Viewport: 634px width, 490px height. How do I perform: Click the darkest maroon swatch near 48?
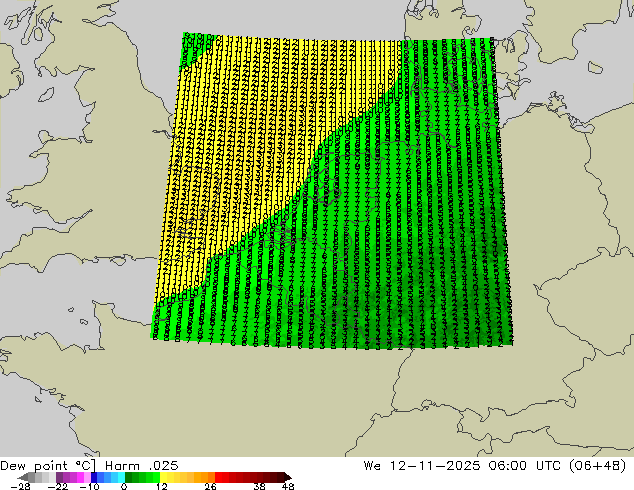281,477
